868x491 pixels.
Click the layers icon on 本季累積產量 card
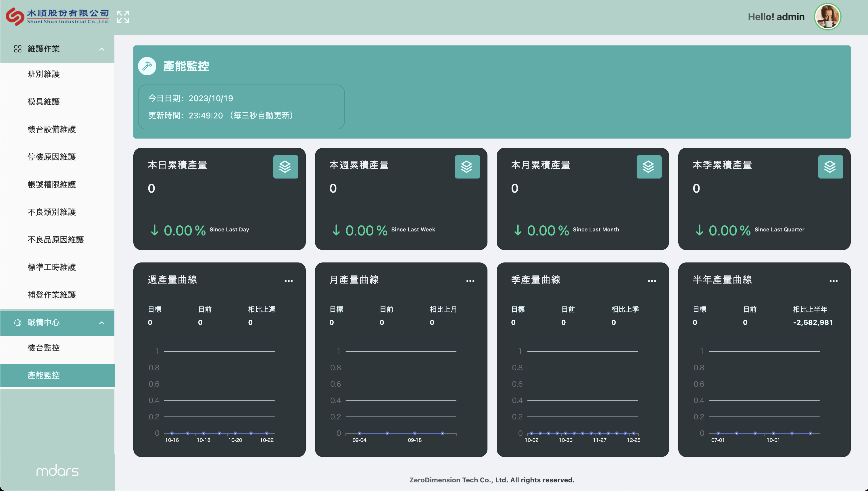coord(831,167)
